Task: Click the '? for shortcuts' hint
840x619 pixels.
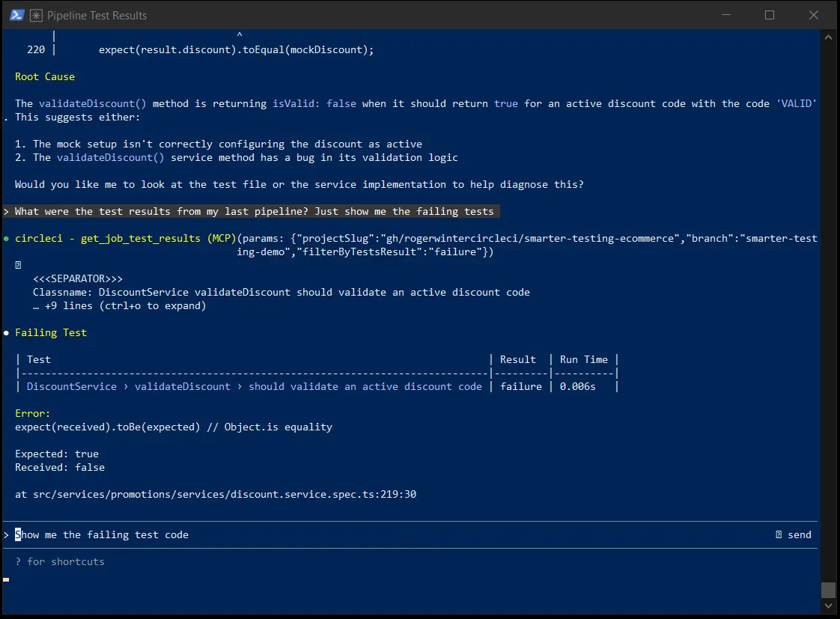Action: [x=60, y=561]
